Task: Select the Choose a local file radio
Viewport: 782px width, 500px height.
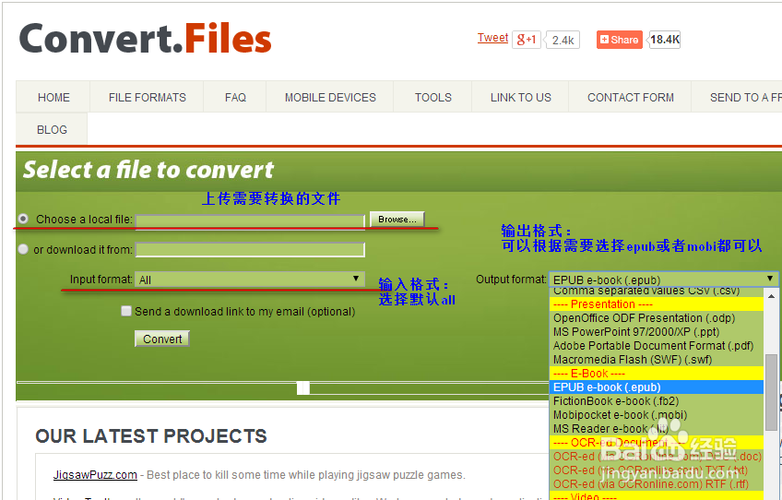Action: 23,219
